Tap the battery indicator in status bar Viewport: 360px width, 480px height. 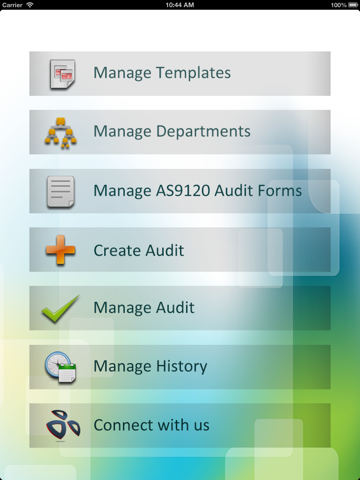[353, 5]
